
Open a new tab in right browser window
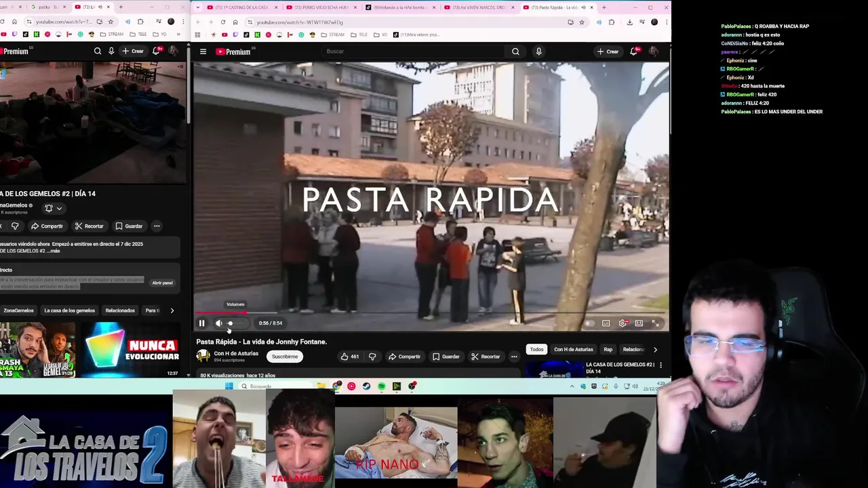[x=604, y=7]
